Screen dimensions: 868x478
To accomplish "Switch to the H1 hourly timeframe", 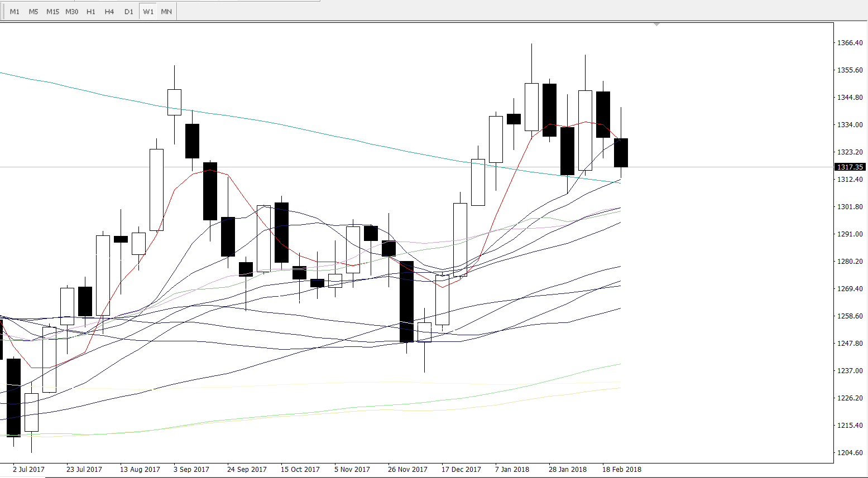I will (90, 12).
